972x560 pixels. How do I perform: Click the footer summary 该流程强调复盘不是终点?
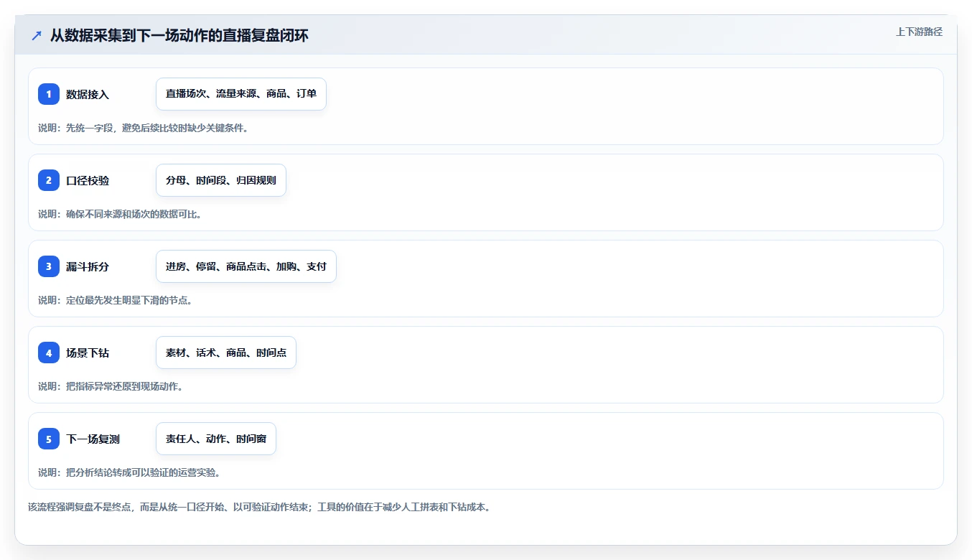[x=259, y=507]
